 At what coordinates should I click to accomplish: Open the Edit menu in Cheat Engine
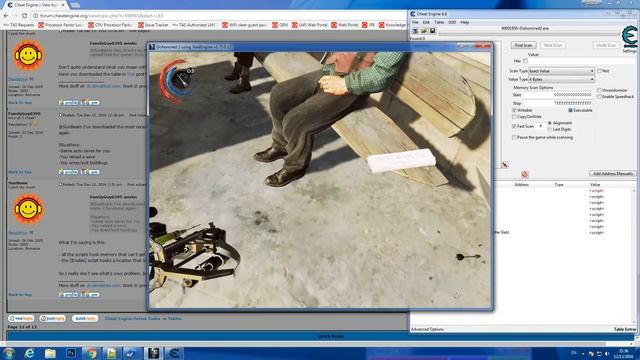(x=426, y=22)
